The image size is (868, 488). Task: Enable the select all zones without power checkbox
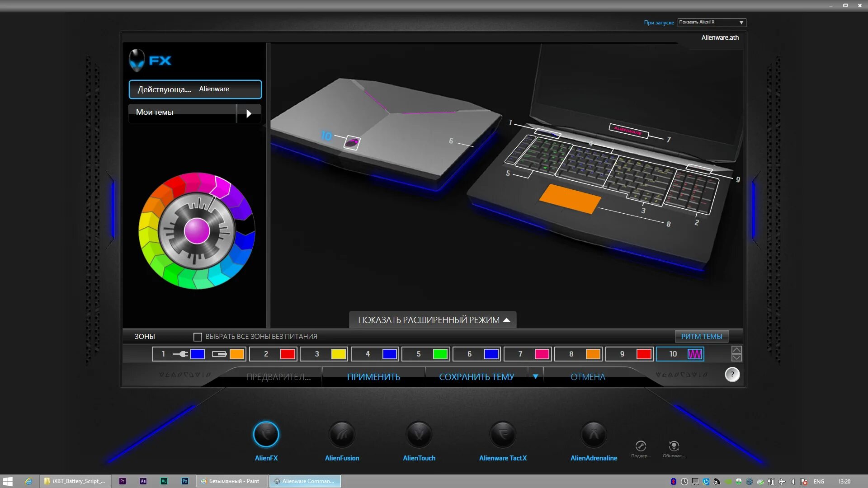198,337
